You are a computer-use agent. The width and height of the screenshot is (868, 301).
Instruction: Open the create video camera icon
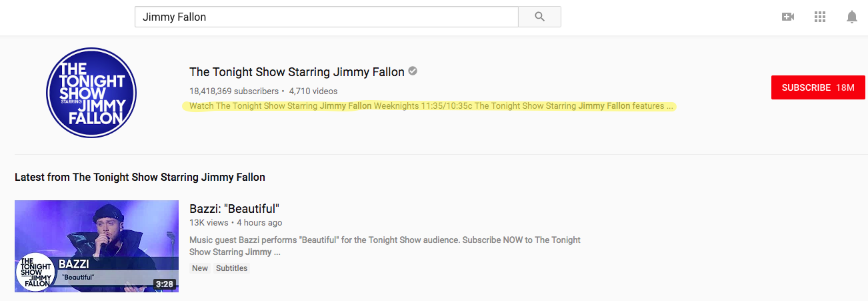[x=788, y=17]
